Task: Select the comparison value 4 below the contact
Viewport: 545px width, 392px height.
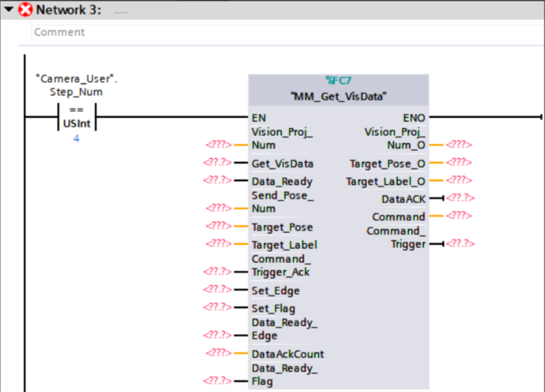Action: [76, 139]
